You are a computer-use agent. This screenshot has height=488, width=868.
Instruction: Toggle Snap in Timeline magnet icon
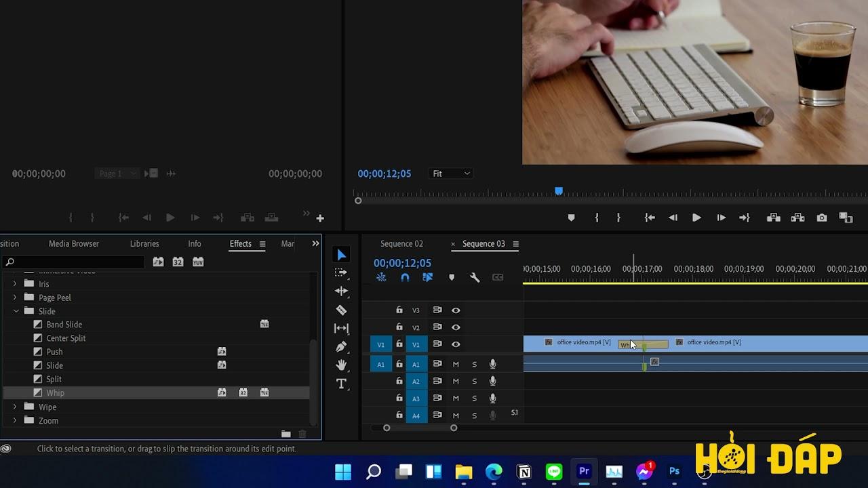tap(405, 277)
